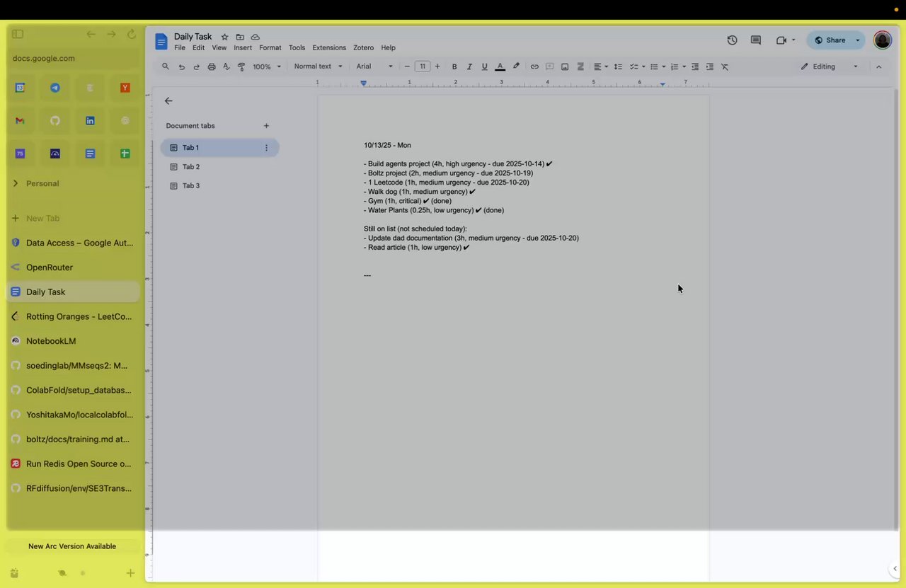The height and width of the screenshot is (588, 906).
Task: Open Gmail pinned favorite in sidebar
Action: point(20,121)
